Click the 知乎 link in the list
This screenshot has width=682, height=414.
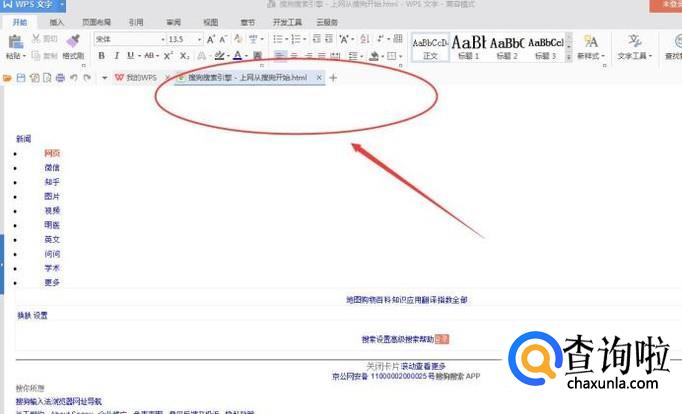tap(52, 182)
